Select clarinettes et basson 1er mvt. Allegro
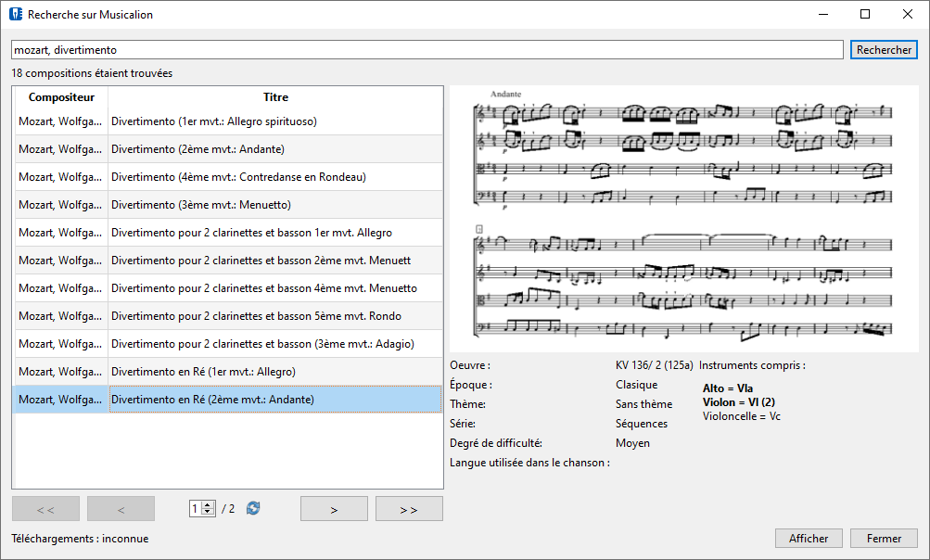This screenshot has height=560, width=930. click(x=228, y=233)
